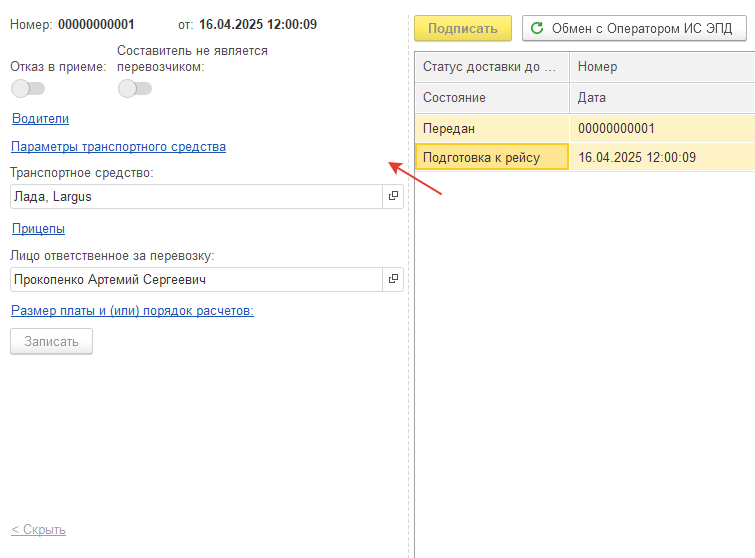Click the Состояние column header
Image resolution: width=755 pixels, height=558 pixels.
[492, 98]
